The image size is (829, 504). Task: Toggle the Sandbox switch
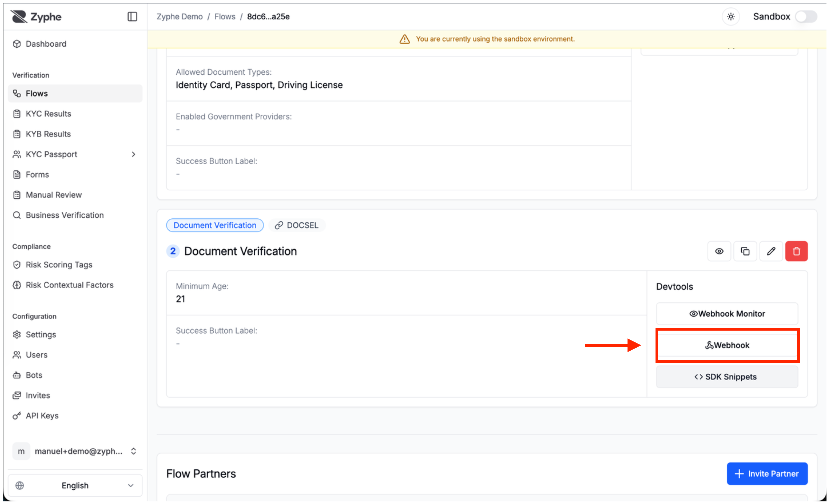(806, 16)
